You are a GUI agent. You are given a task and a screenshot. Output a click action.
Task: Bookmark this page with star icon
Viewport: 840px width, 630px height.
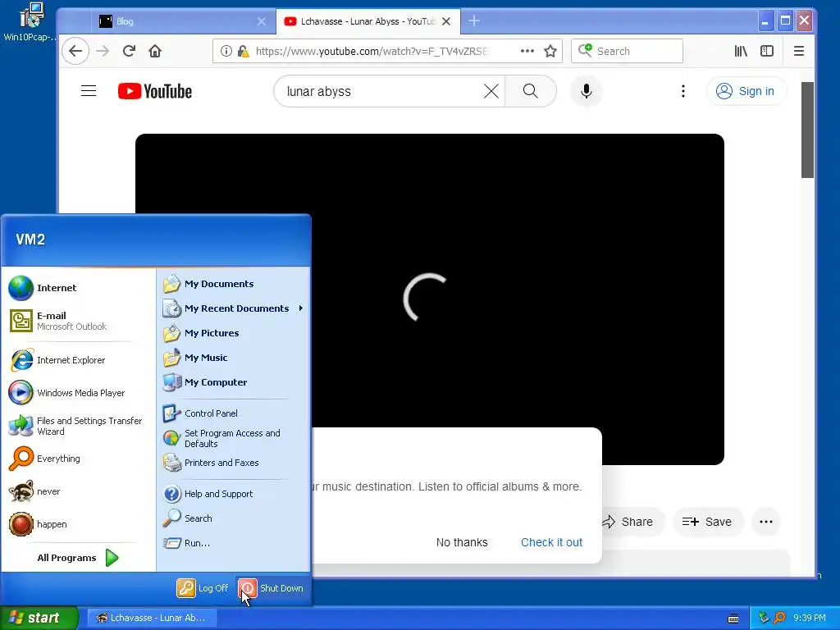click(550, 52)
